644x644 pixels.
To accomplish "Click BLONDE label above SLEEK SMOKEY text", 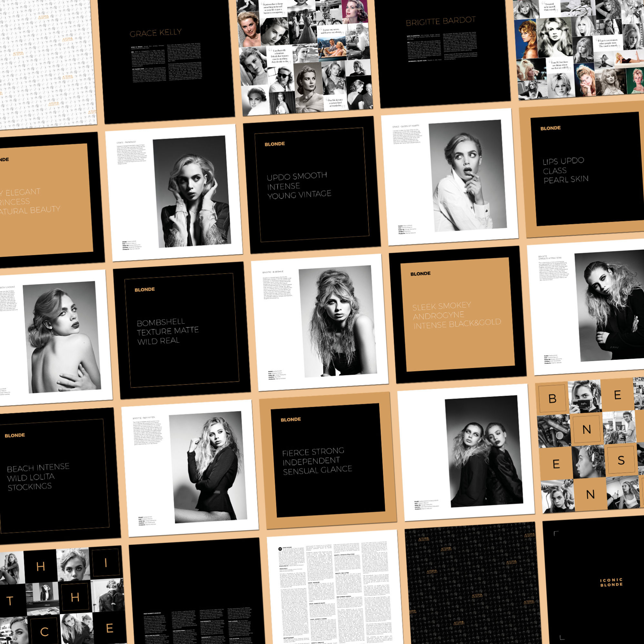I will (x=420, y=274).
